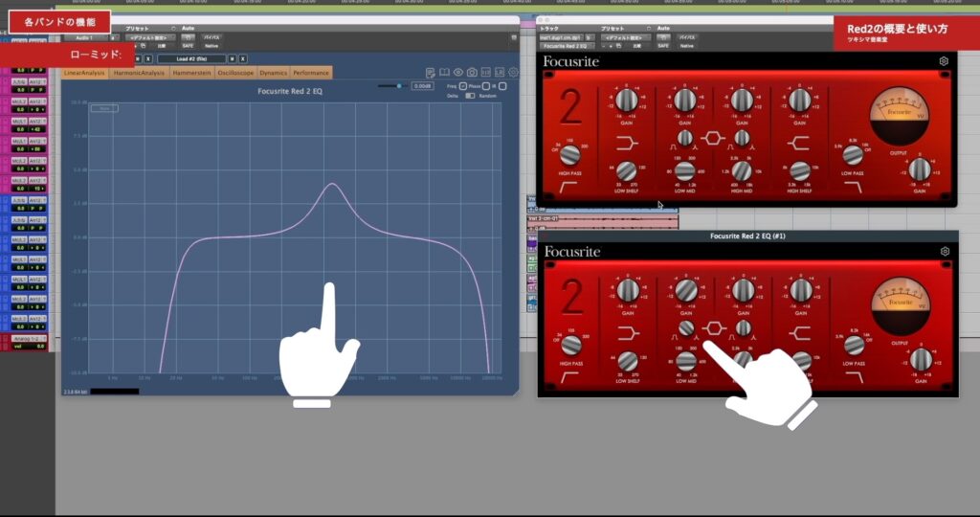The image size is (980, 517).
Task: Click LOW PASS knob in upper Red 2
Action: [x=853, y=155]
